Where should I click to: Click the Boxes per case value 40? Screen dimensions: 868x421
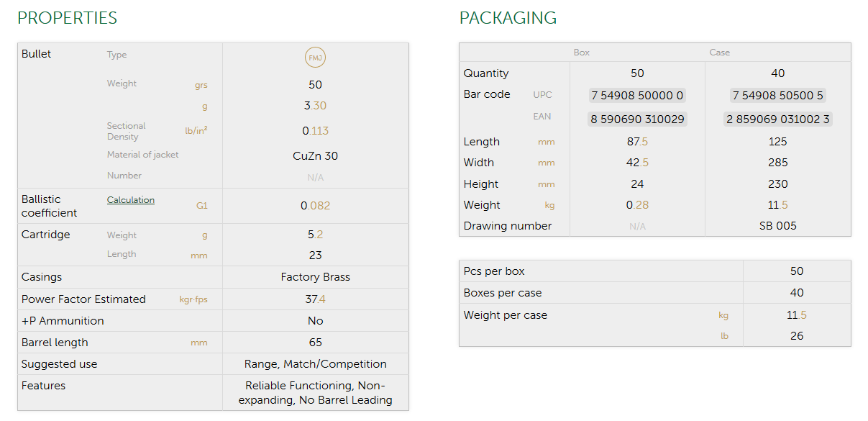click(x=796, y=293)
